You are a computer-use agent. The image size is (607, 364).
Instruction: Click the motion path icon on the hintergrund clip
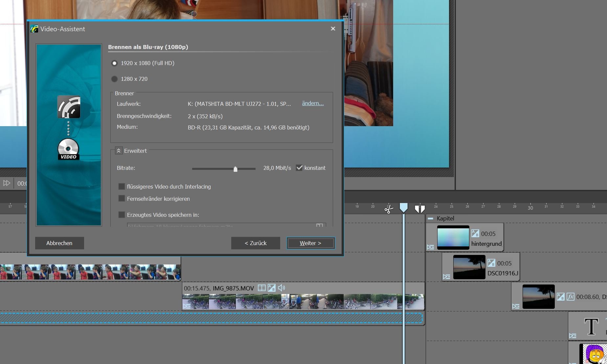point(430,247)
